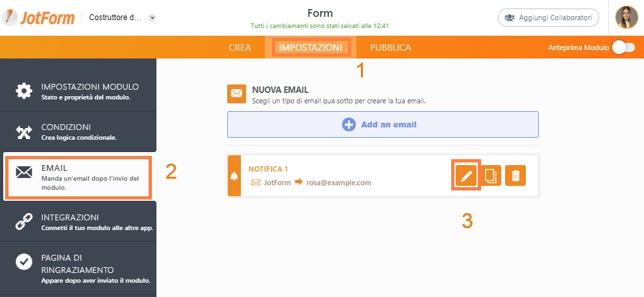Open the user profile avatar
Screen dimensions: 644x297
(x=626, y=18)
